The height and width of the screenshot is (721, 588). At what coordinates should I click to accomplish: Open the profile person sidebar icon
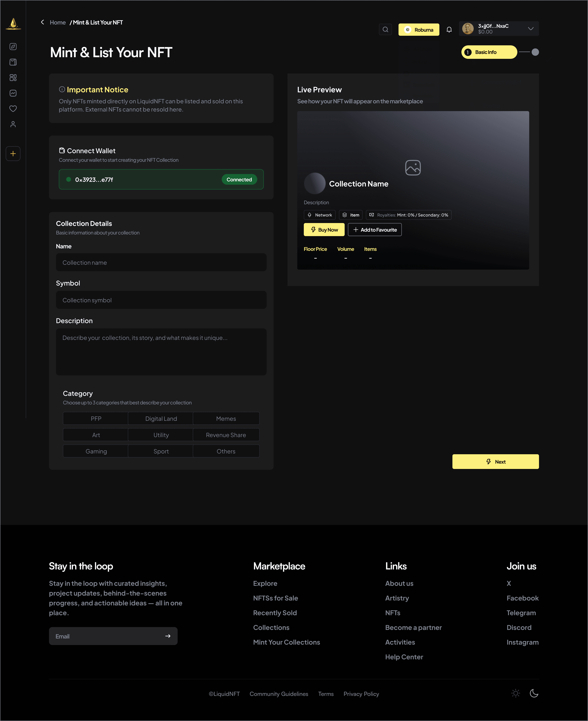pyautogui.click(x=13, y=124)
